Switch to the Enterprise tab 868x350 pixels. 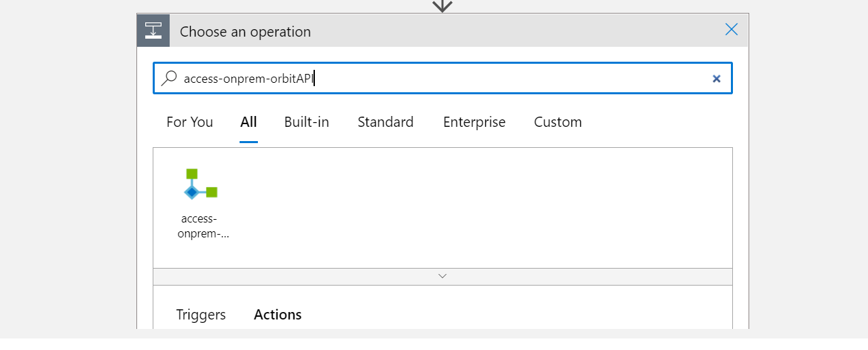pyautogui.click(x=474, y=122)
